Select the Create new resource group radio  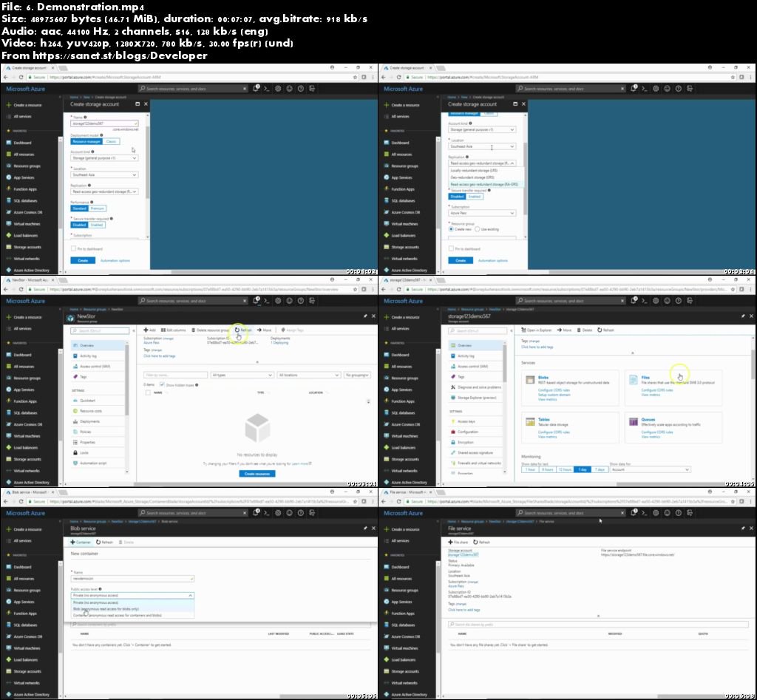pos(452,229)
